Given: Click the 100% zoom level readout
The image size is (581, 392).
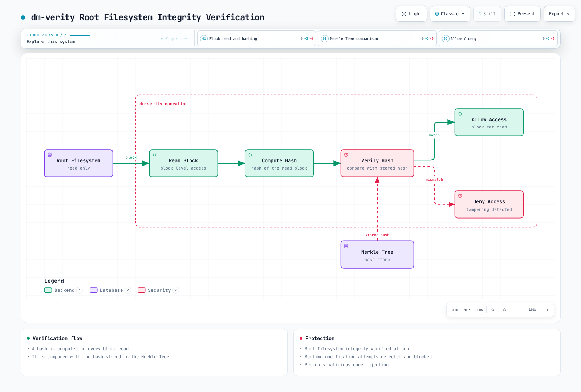Looking at the screenshot, I should pos(532,310).
